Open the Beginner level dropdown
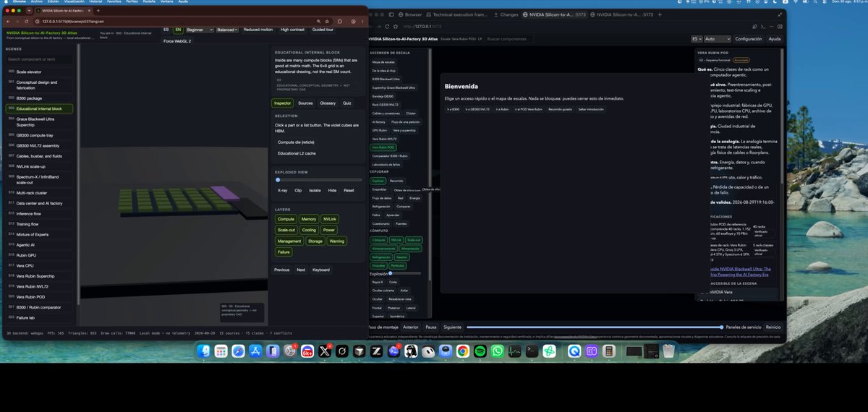The image size is (868, 412). [200, 30]
